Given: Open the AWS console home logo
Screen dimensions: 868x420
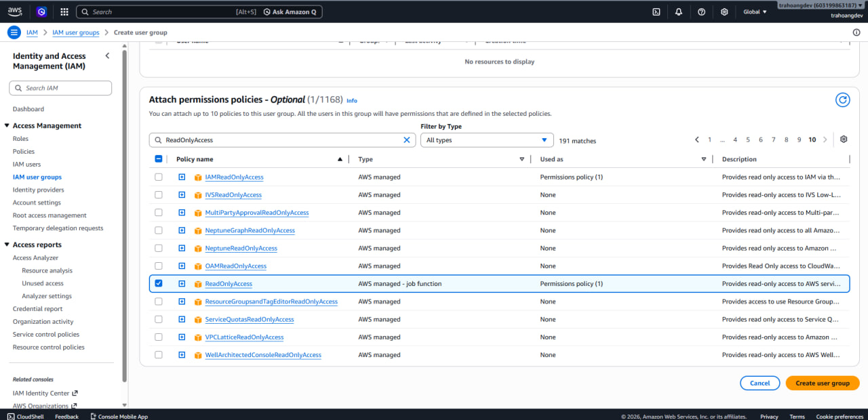Looking at the screenshot, I should click(15, 12).
